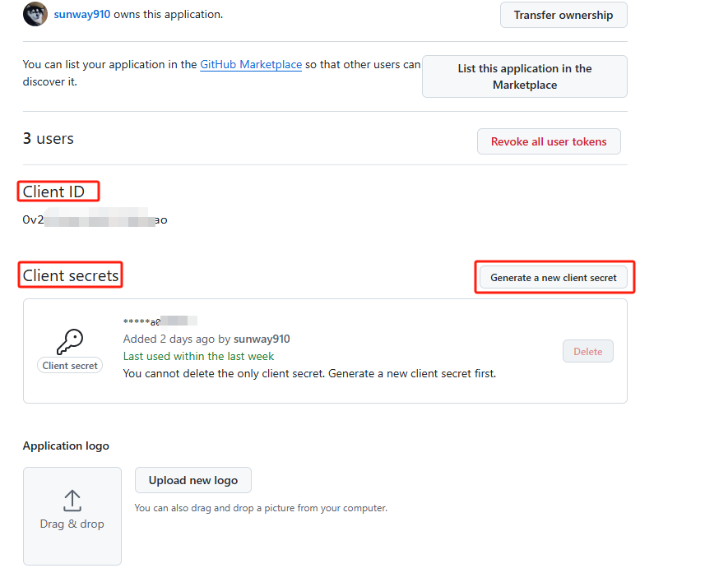Click the 3 users heading
Screen dimensions: 728x568
[x=49, y=139]
